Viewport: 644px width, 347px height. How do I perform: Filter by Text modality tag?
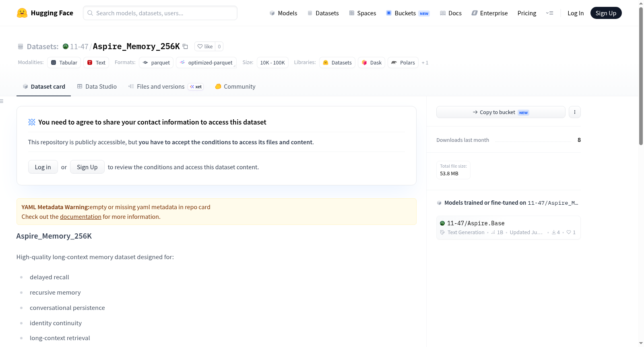(96, 62)
